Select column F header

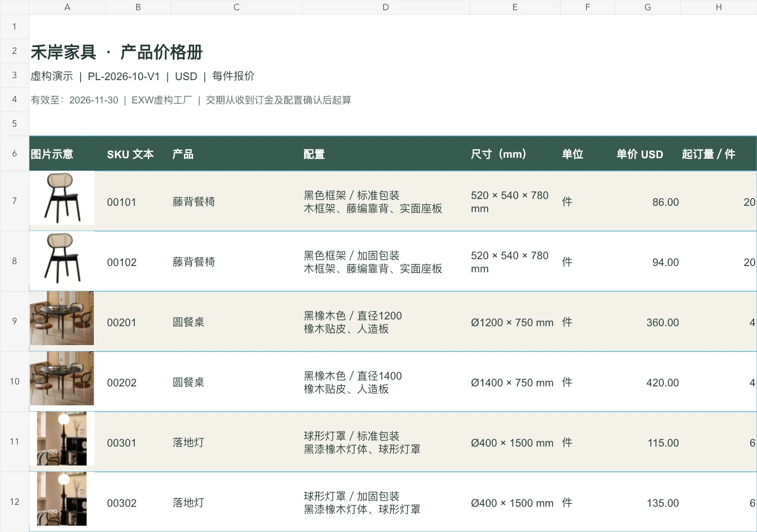tap(588, 7)
